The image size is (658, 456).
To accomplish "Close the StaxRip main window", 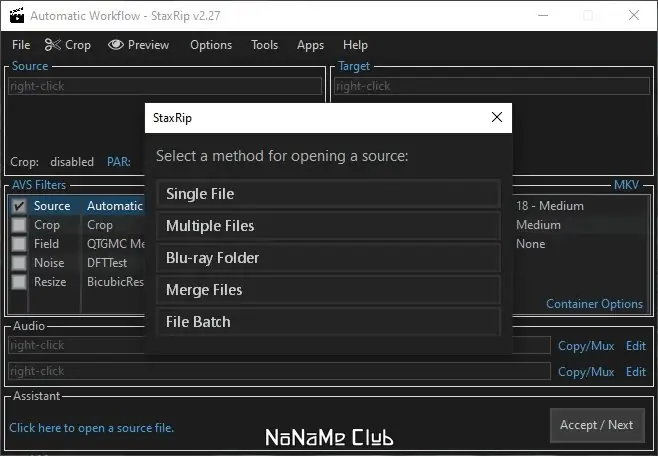I will point(634,16).
